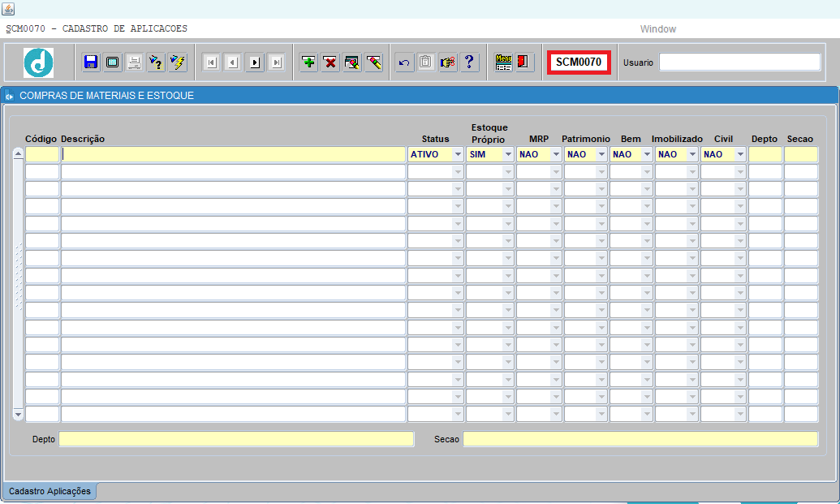Click the SCM0070 program code button
Viewport: 840px width, 504px height.
click(579, 62)
